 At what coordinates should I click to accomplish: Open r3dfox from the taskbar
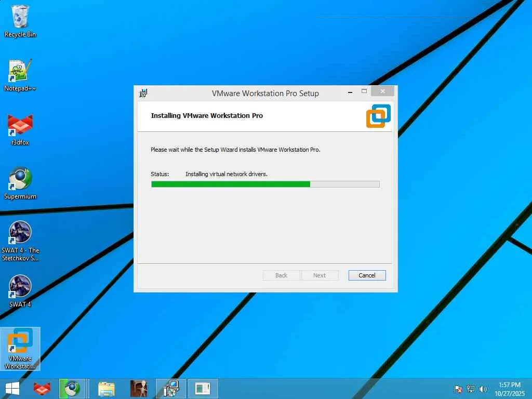coord(42,389)
